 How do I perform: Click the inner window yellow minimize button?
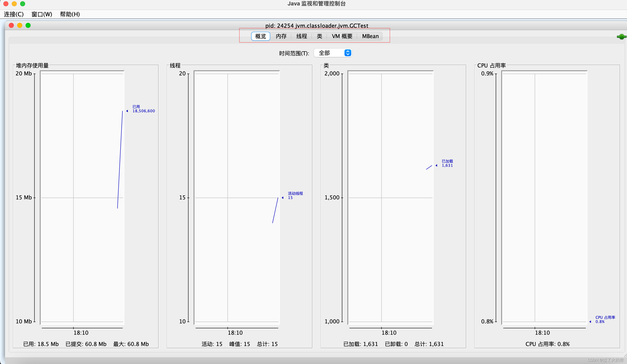[20, 25]
